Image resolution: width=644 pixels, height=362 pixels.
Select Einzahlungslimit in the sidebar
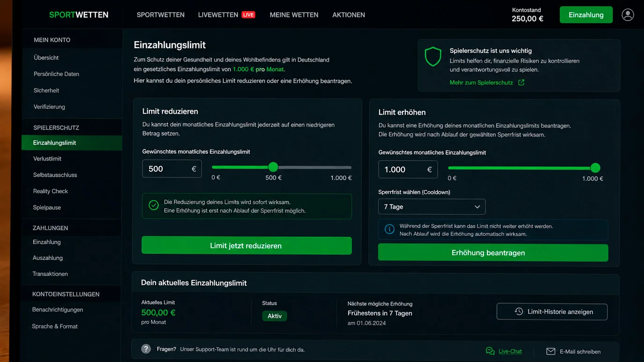[x=72, y=143]
